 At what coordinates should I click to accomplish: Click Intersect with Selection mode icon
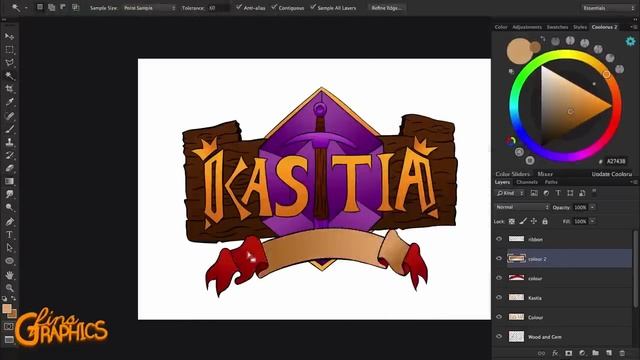coord(76,7)
